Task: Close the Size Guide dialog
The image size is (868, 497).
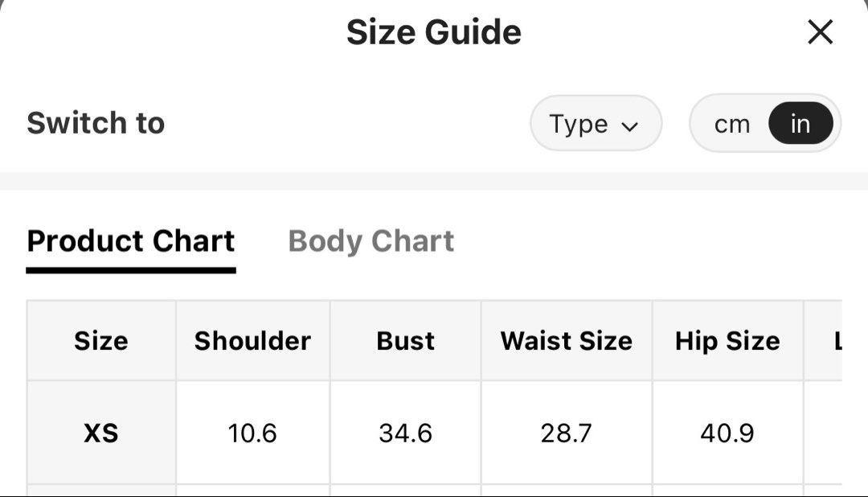Action: (x=820, y=31)
